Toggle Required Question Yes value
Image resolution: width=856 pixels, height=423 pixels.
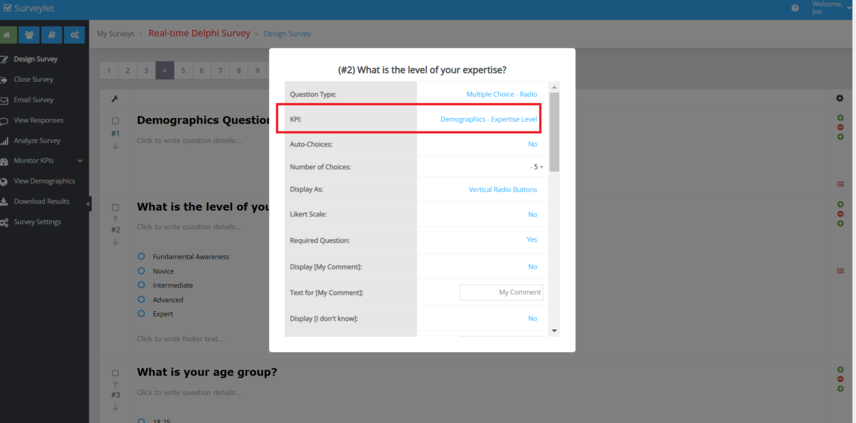pos(531,240)
